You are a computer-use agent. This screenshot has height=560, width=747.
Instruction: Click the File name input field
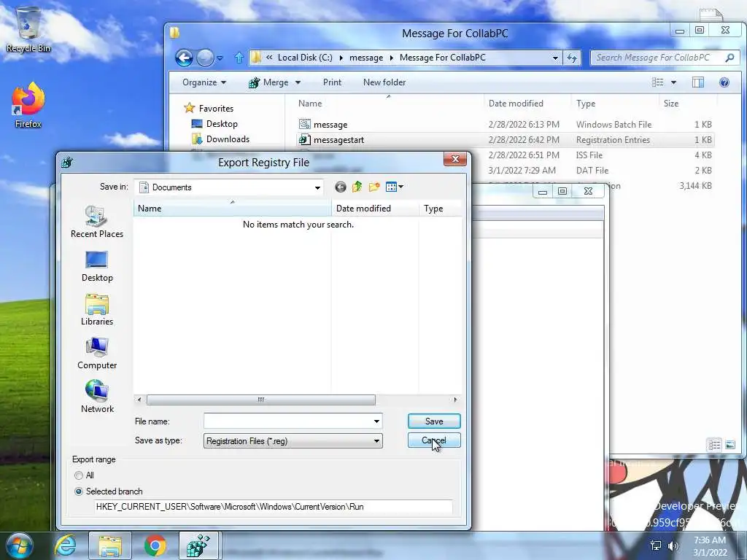point(287,421)
